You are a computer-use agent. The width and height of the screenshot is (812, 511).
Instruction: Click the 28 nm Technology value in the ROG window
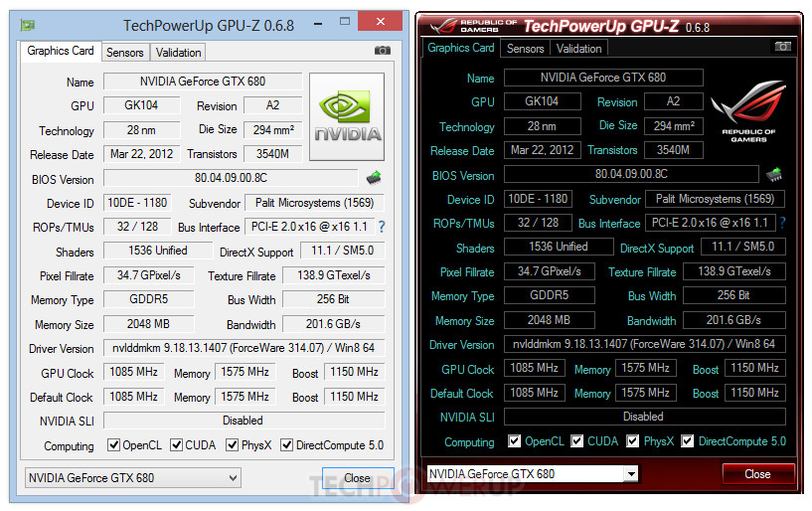[x=543, y=126]
